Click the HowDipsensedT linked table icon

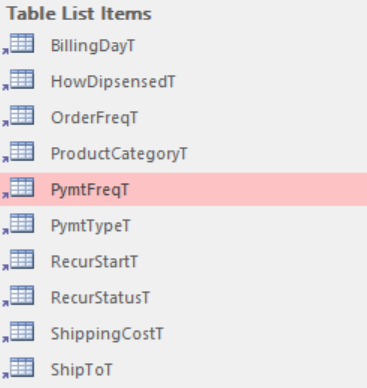pyautogui.click(x=18, y=80)
